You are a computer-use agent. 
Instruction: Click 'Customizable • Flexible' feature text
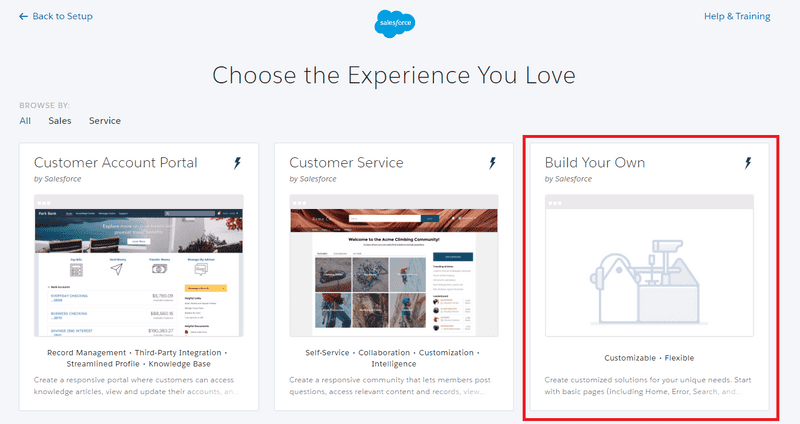click(x=649, y=358)
